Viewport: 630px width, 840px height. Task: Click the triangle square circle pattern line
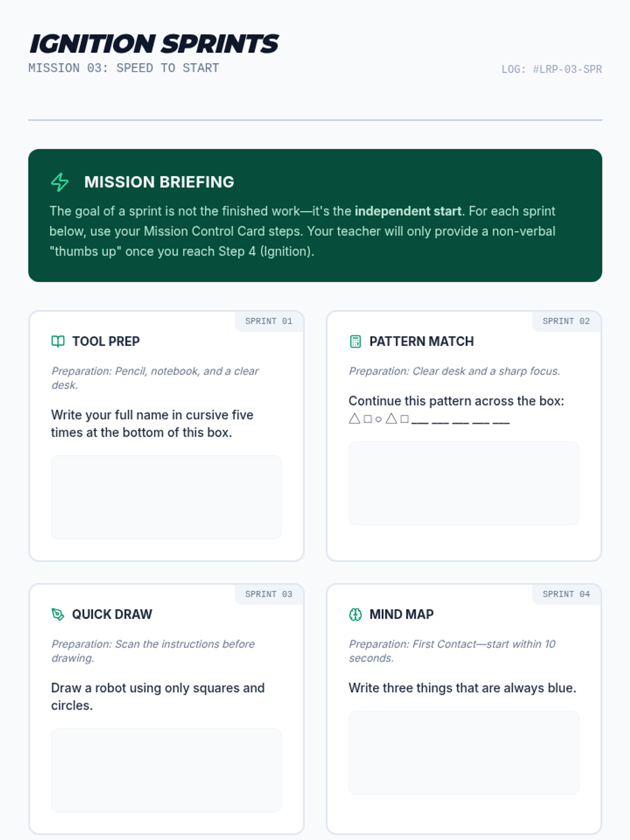click(429, 419)
